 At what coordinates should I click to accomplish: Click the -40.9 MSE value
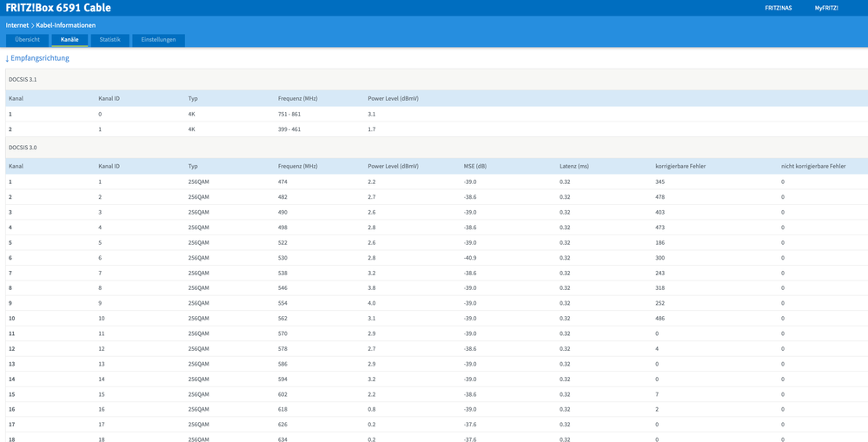coord(470,258)
